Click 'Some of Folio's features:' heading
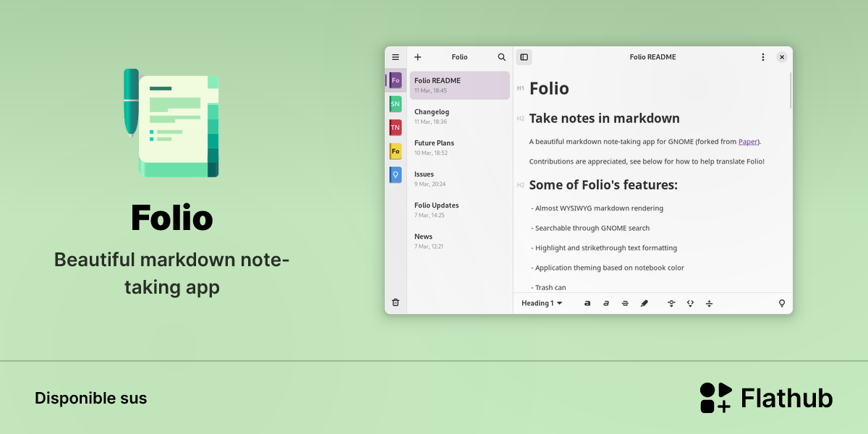This screenshot has width=868, height=434. point(603,185)
